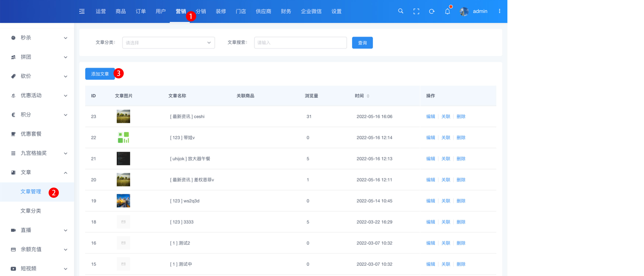Image resolution: width=644 pixels, height=276 pixels.
Task: Click 删除 link for article ID 19
Action: [x=461, y=201]
